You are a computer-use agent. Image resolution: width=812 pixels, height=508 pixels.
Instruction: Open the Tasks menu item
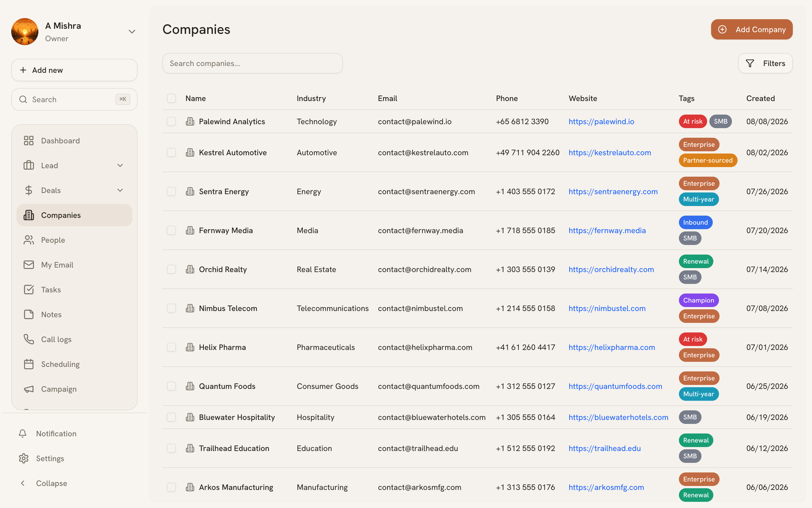coord(74,290)
